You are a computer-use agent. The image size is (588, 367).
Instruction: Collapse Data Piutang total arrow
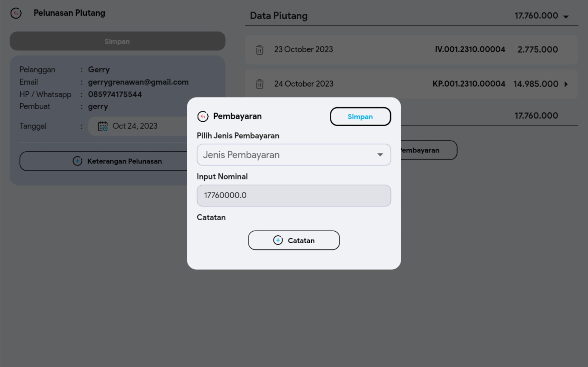click(x=566, y=17)
